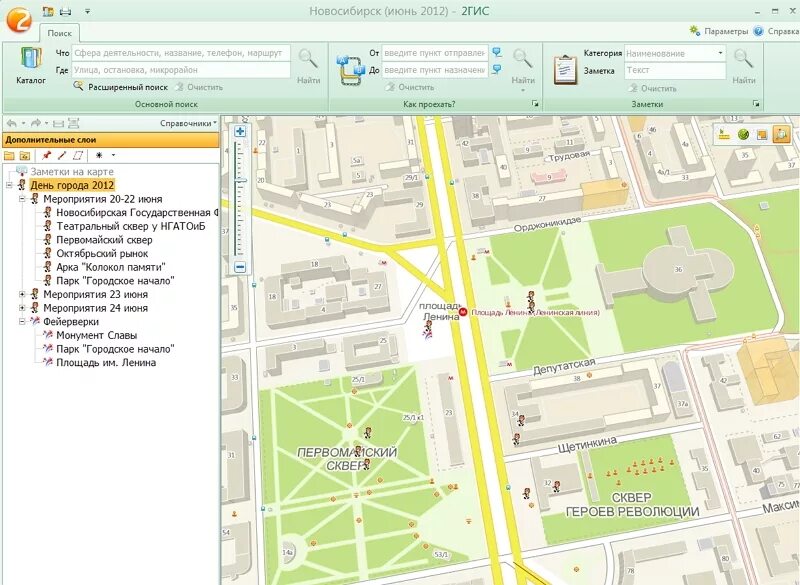This screenshot has height=585, width=800.
Task: Click the fit-to-screen icon in left panel toolbar
Action: pyautogui.click(x=73, y=123)
